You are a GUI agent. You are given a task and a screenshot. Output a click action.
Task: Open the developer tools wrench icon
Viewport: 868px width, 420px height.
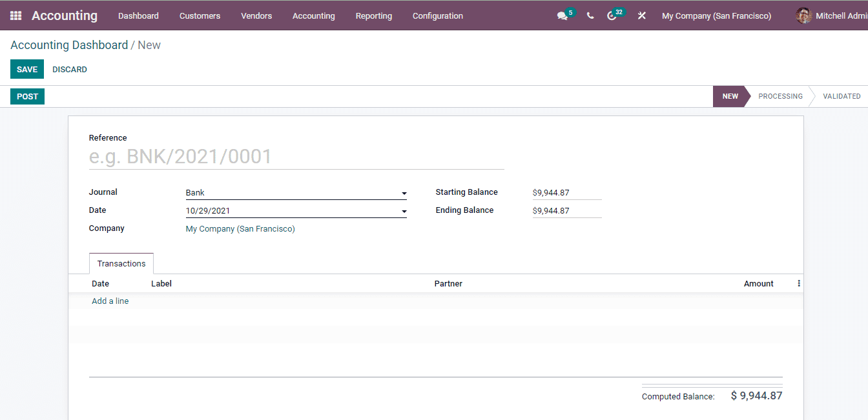tap(641, 15)
